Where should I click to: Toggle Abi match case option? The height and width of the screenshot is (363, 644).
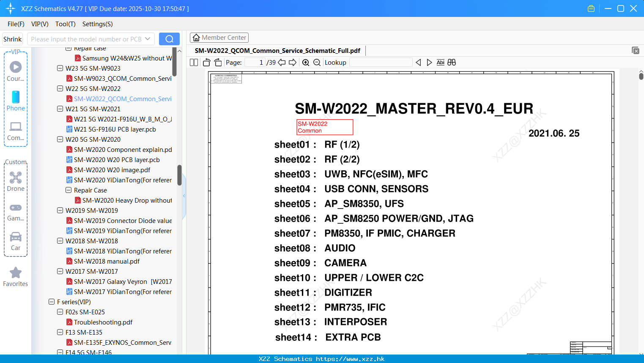440,62
